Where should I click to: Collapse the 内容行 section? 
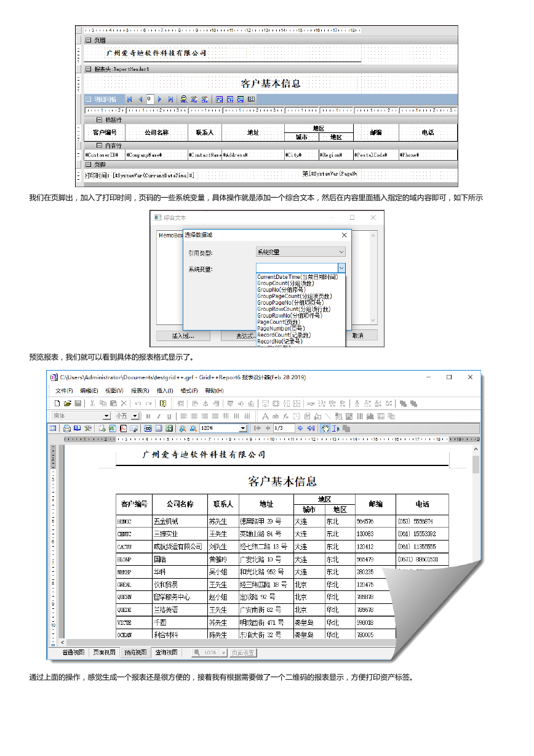[x=98, y=146]
